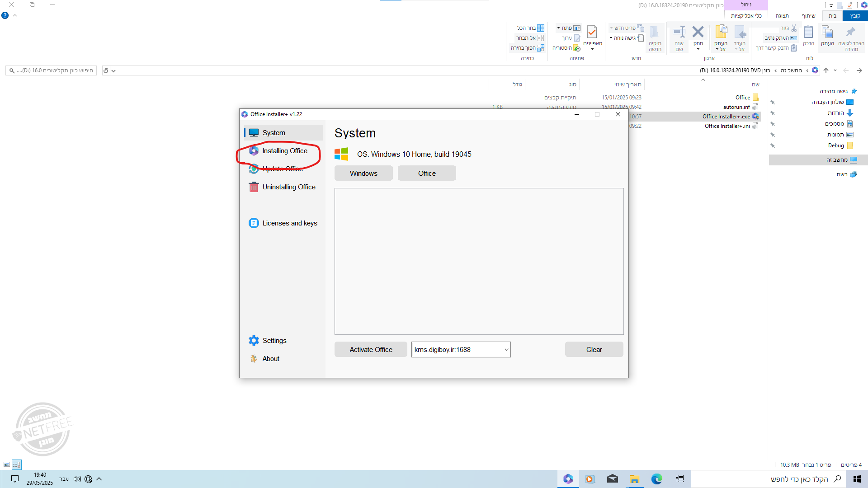Open the System section in Office Installer+

[283, 133]
